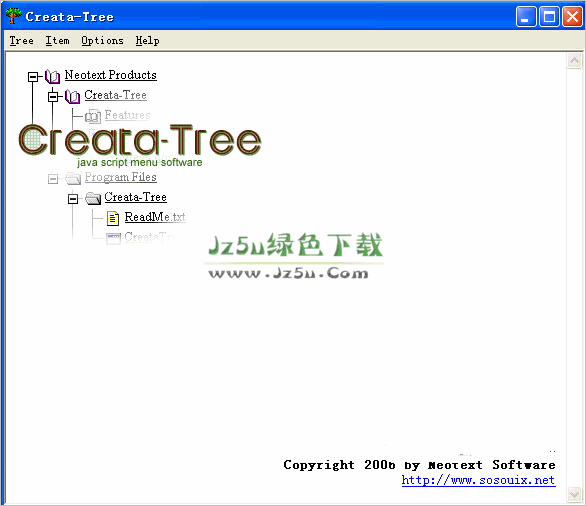Maximize the Creata-Tree window

[x=549, y=16]
